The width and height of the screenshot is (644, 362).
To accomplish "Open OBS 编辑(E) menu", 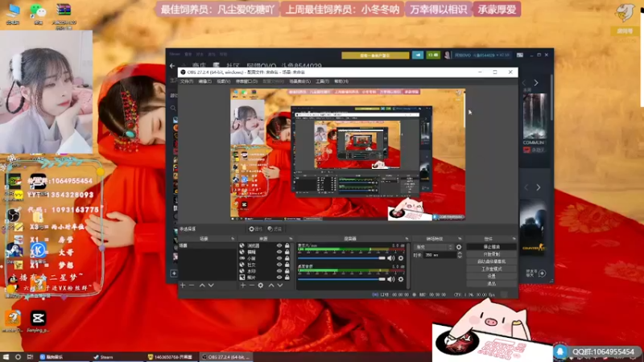I will click(x=205, y=82).
